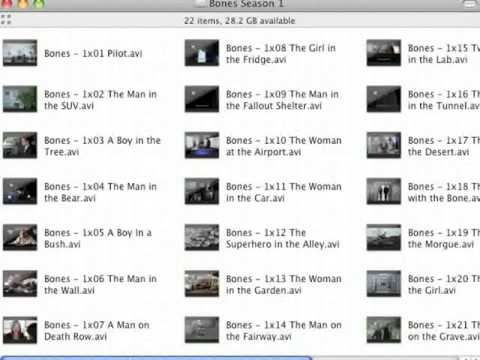Viewport: 480px width, 360px height.
Task: Click the file name ending 'the Desert.avi'
Action: pos(444,146)
